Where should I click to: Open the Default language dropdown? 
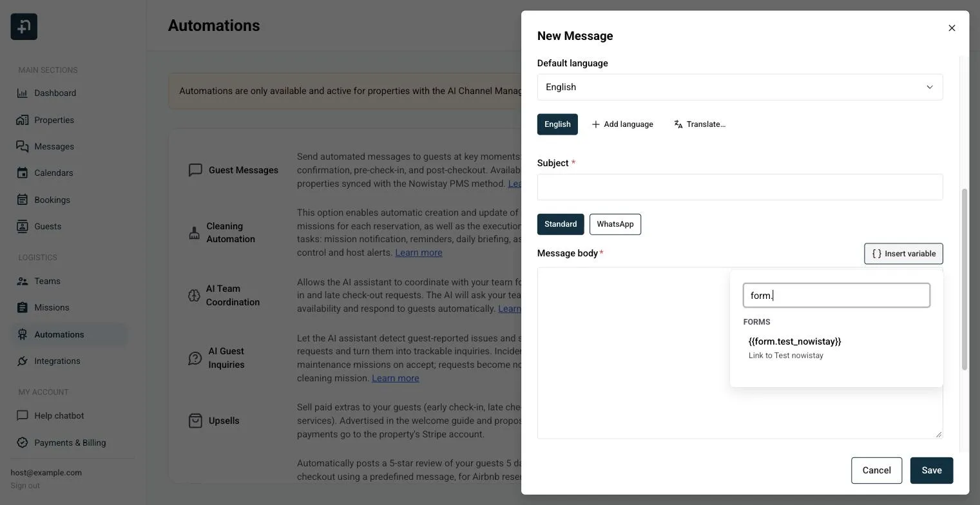pyautogui.click(x=740, y=87)
